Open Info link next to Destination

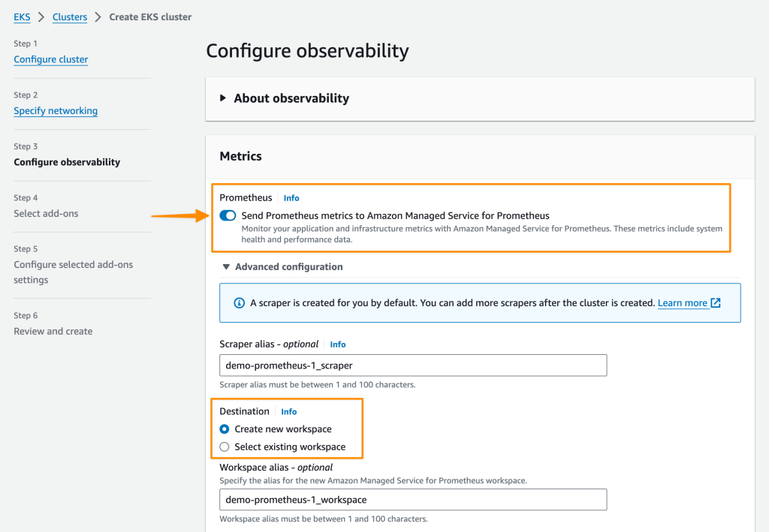[x=289, y=412]
